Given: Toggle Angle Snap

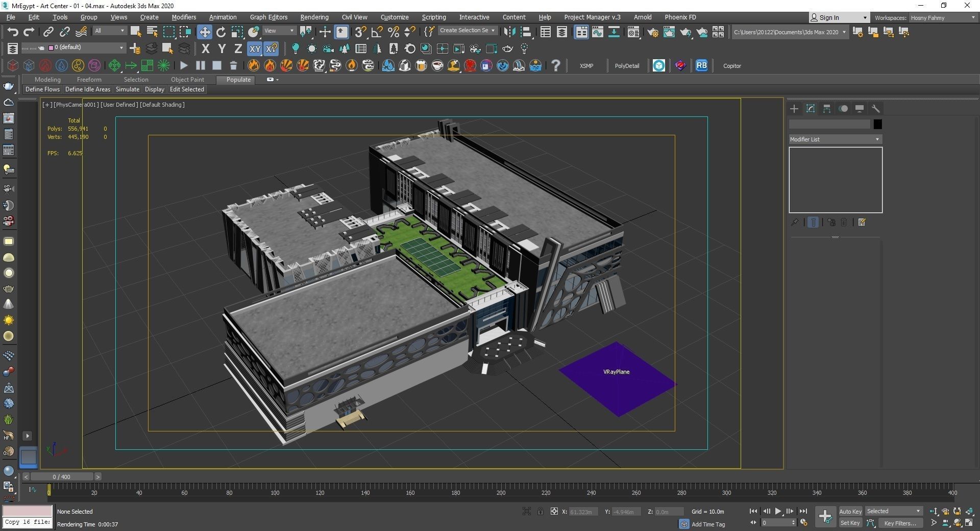Looking at the screenshot, I should click(x=377, y=32).
